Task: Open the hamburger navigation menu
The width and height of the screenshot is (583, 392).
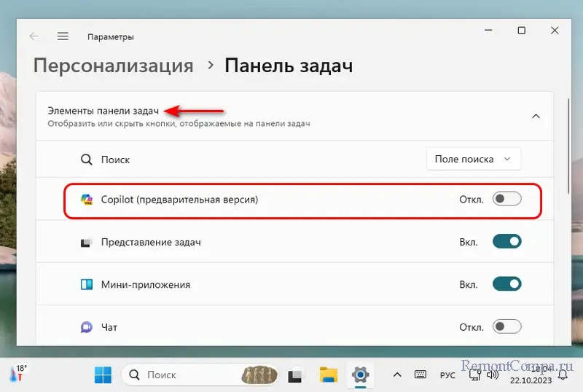Action: coord(63,36)
